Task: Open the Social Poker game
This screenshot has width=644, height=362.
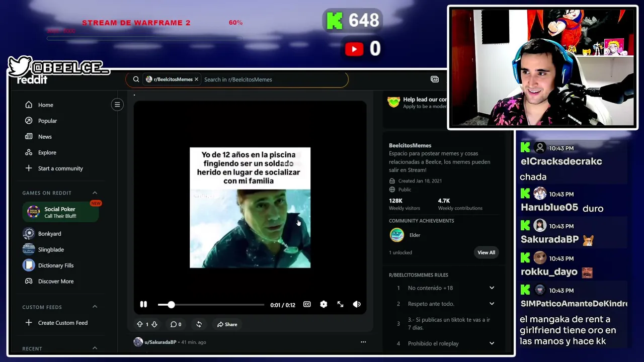Action: 61,212
